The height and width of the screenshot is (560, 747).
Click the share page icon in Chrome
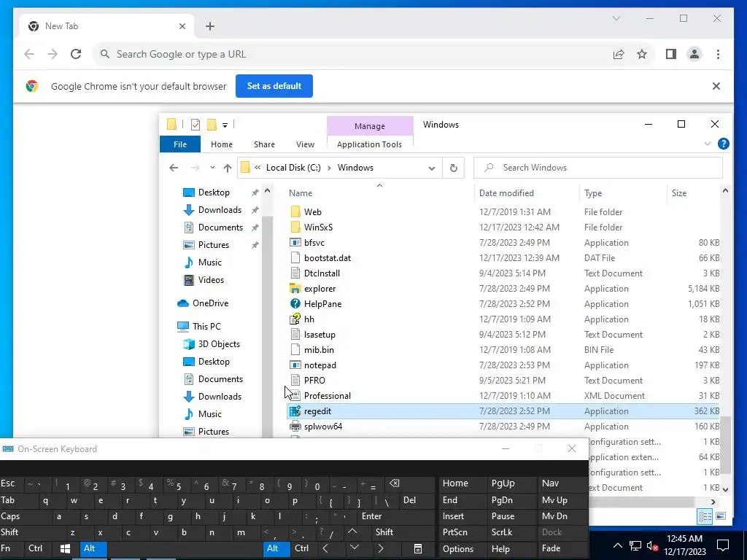click(x=619, y=54)
